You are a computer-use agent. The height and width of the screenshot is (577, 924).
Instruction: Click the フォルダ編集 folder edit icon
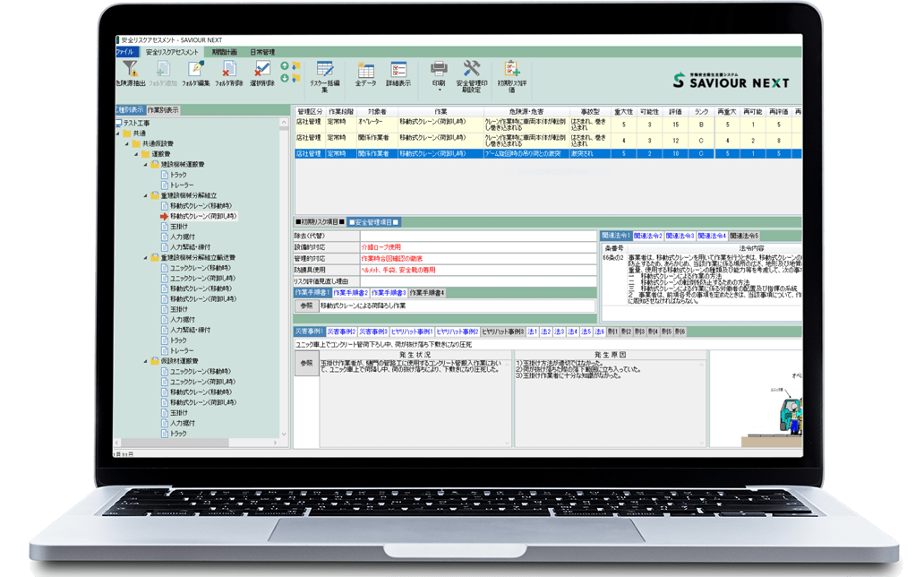(195, 70)
